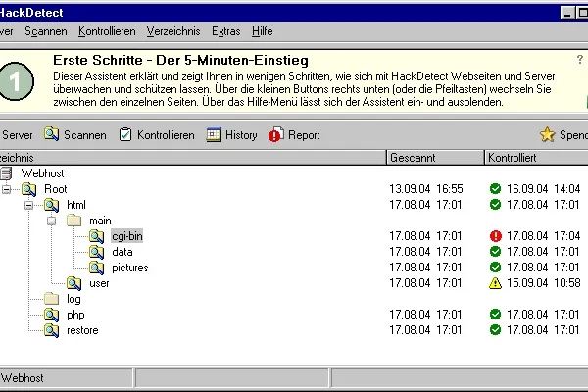Click the cgi-bin folder scan icon
Image resolution: width=588 pixels, height=392 pixels.
[96, 236]
